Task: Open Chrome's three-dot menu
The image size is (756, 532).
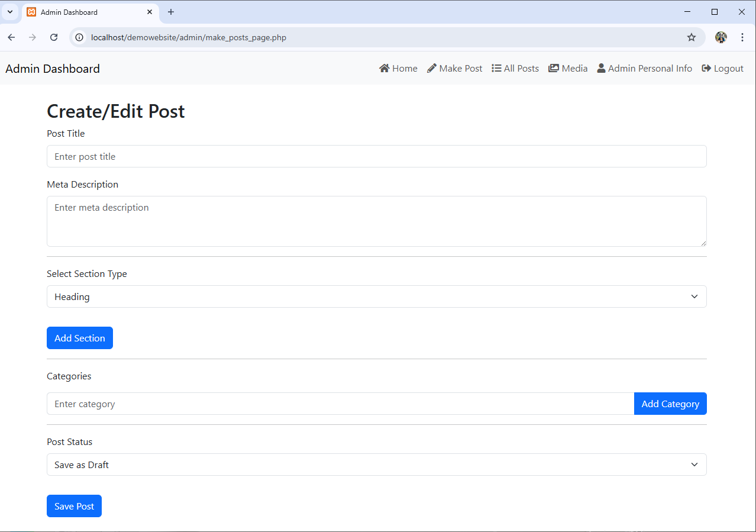Action: click(742, 37)
